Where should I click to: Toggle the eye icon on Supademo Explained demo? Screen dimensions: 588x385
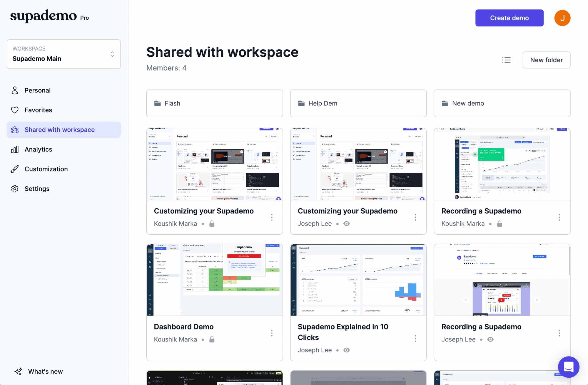(347, 350)
